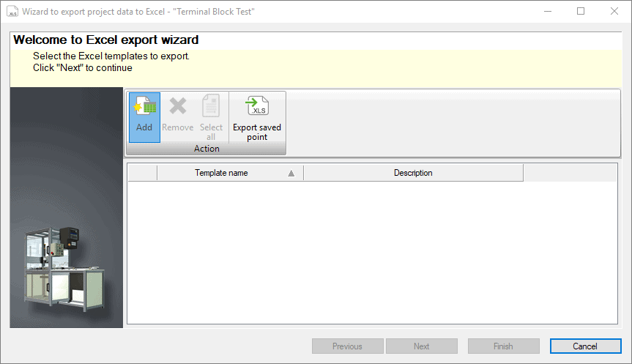
Task: Click the Select all icon
Action: 211,117
